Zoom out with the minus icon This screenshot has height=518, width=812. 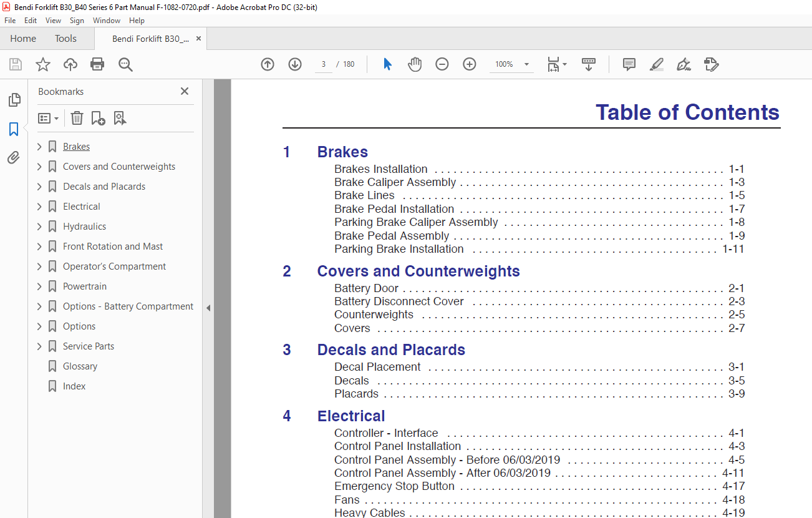[442, 64]
